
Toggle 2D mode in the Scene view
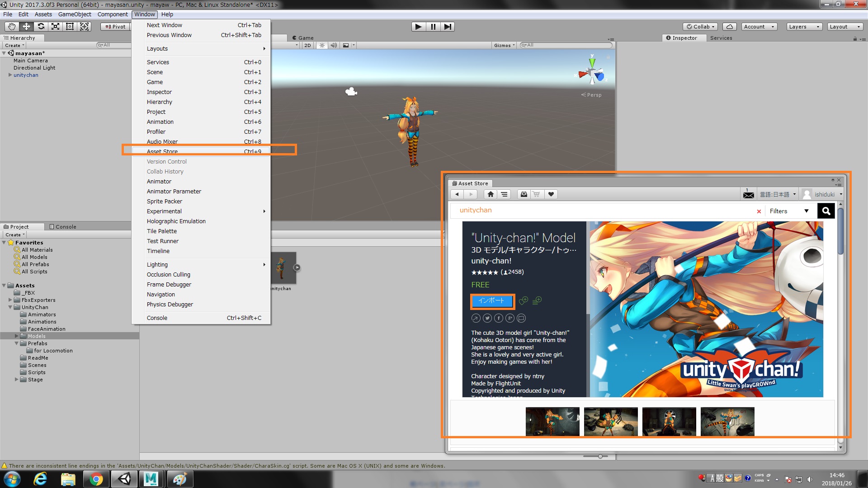[x=307, y=45]
